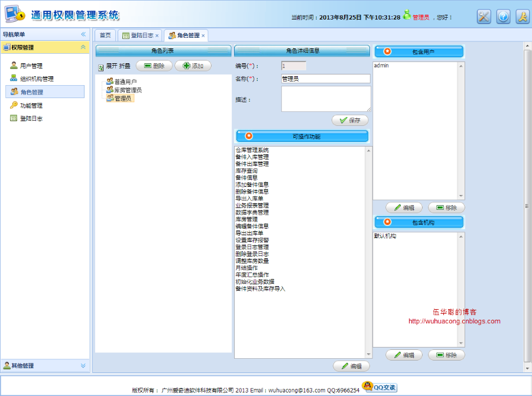The height and width of the screenshot is (396, 532).
Task: Switch to the 登陆日志 tab
Action: (x=140, y=35)
